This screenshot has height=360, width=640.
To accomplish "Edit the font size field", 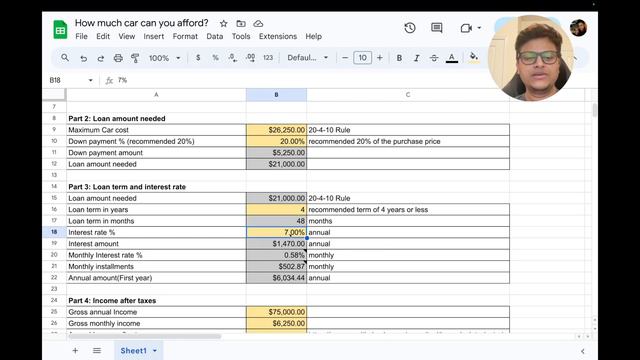I will click(362, 58).
